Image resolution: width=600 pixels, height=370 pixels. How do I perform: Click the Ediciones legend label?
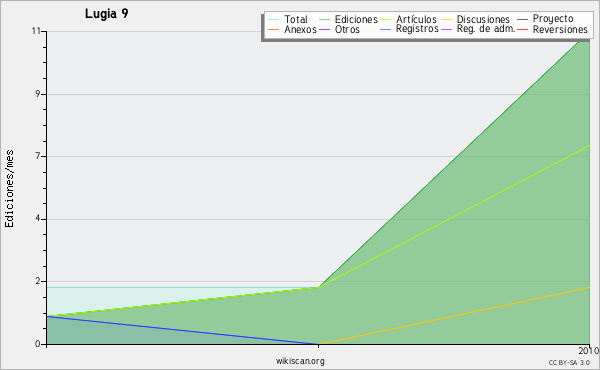coord(356,19)
